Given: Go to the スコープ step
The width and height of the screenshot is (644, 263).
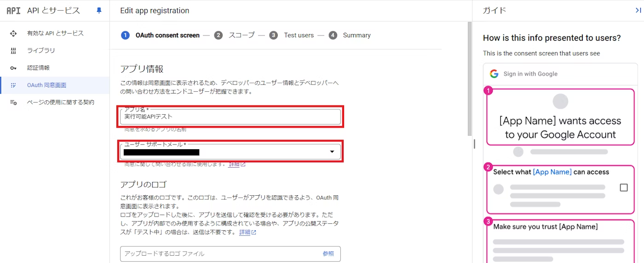Looking at the screenshot, I should pyautogui.click(x=241, y=35).
